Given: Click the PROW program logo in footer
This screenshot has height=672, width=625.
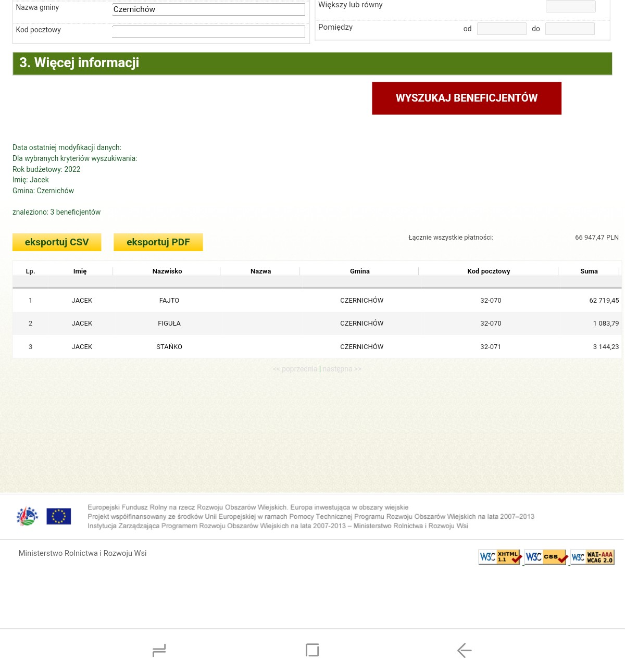Looking at the screenshot, I should point(28,516).
